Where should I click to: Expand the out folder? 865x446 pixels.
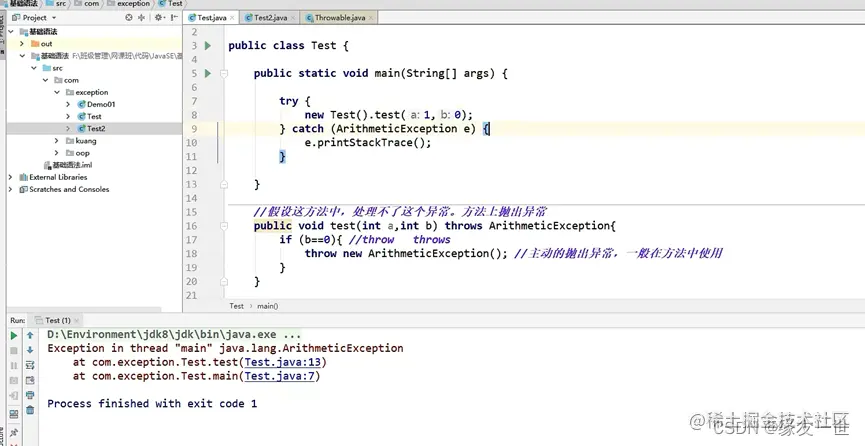22,44
